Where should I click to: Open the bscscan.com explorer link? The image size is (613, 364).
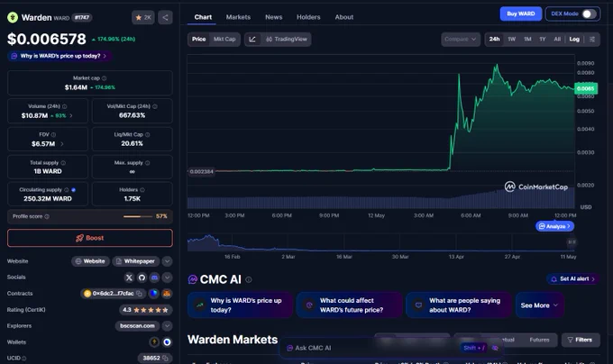click(137, 326)
